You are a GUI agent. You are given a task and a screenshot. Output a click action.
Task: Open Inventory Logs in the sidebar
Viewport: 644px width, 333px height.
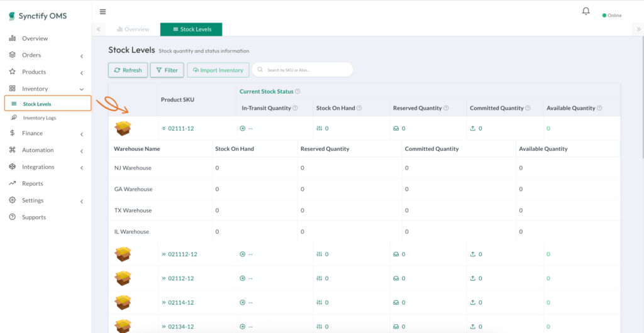click(40, 118)
